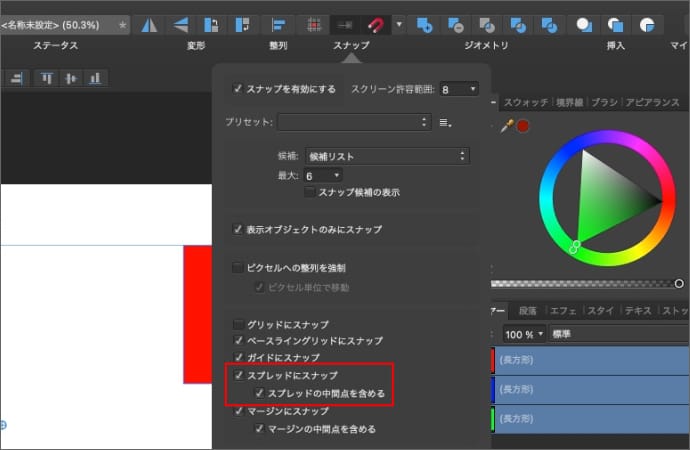Open the preset options menu icon
The width and height of the screenshot is (690, 450).
(x=447, y=122)
